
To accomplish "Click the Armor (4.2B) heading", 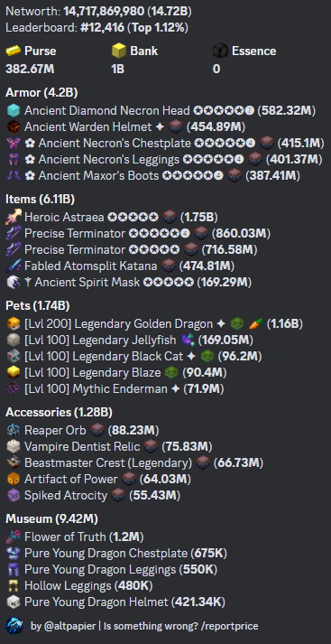I will click(41, 93).
